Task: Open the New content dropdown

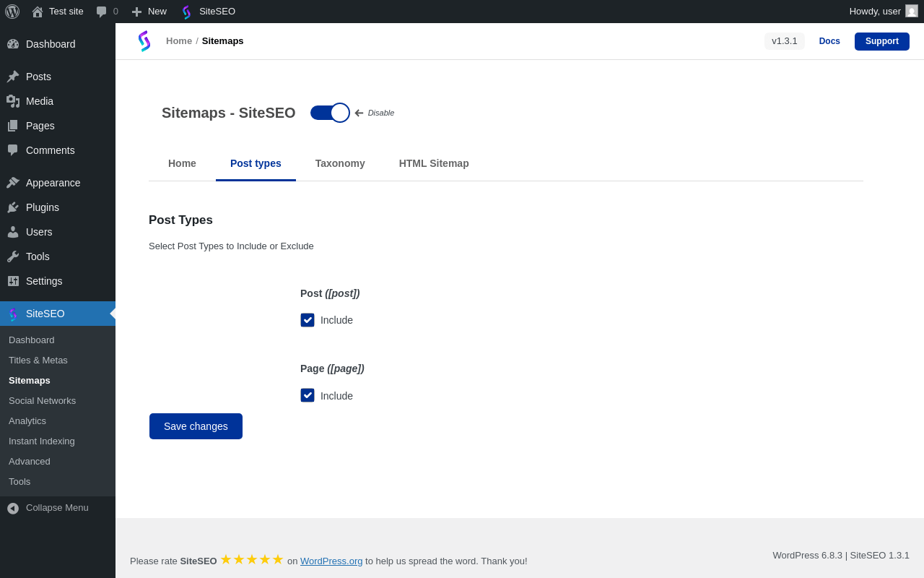Action: [x=149, y=12]
